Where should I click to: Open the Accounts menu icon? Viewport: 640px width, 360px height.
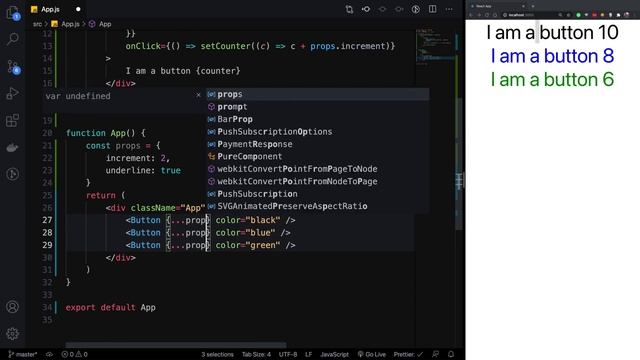[12, 307]
